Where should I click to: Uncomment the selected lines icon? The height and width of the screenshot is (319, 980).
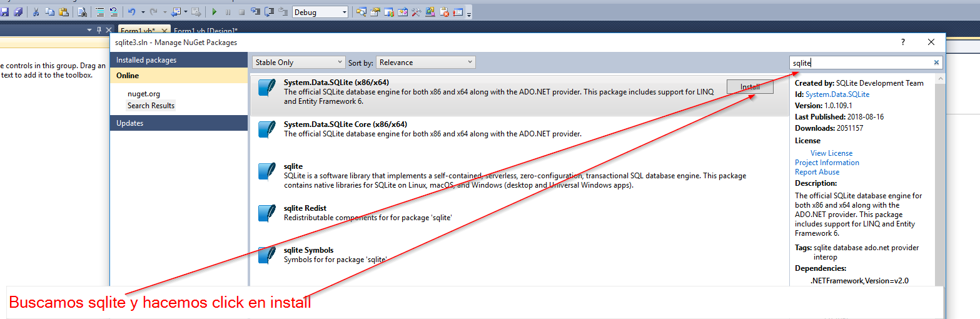113,12
